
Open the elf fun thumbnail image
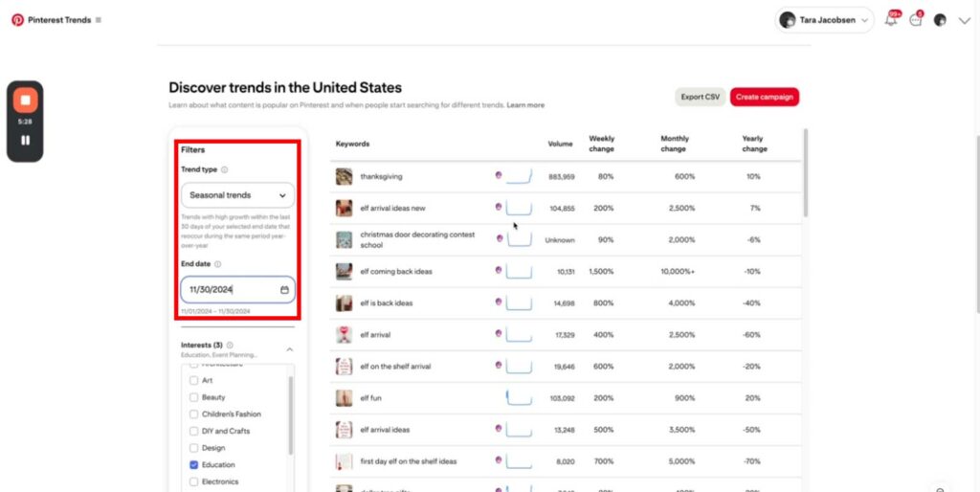(344, 398)
